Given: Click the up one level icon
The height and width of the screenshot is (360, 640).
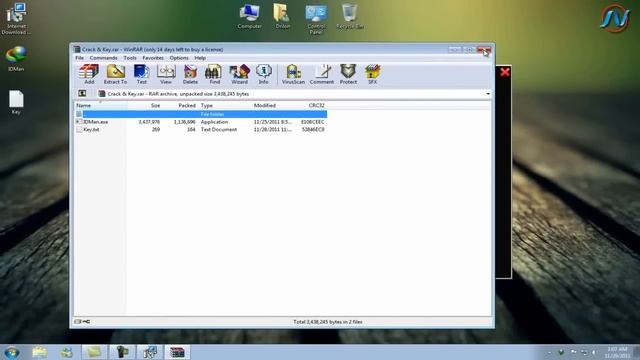Looking at the screenshot, I should pos(82,93).
